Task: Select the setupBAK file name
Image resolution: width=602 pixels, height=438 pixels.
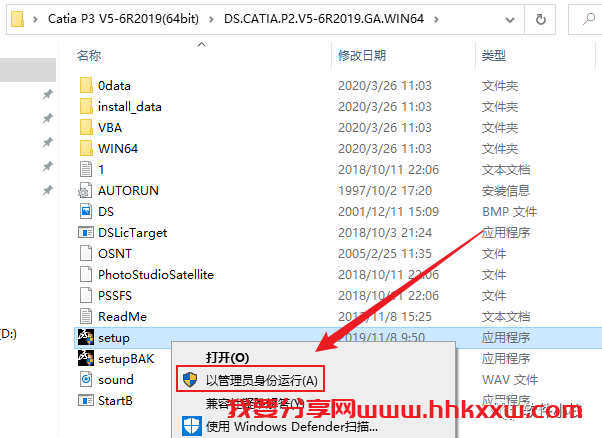Action: tap(126, 359)
